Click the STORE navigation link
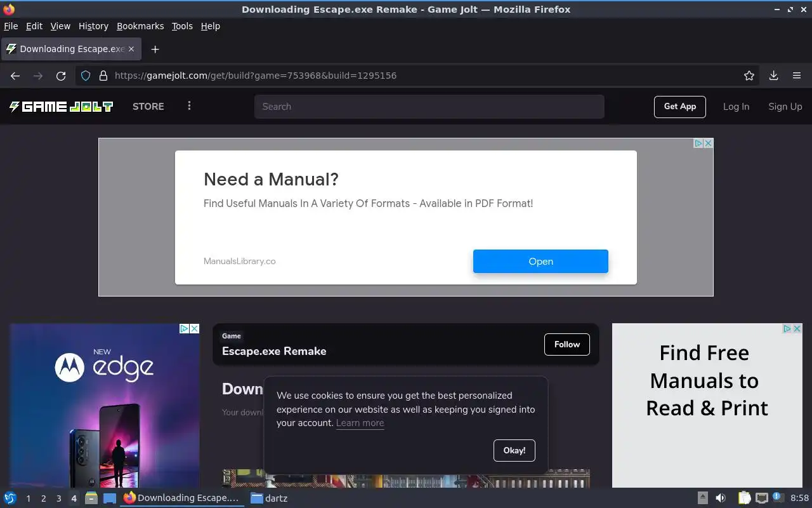 [x=148, y=107]
